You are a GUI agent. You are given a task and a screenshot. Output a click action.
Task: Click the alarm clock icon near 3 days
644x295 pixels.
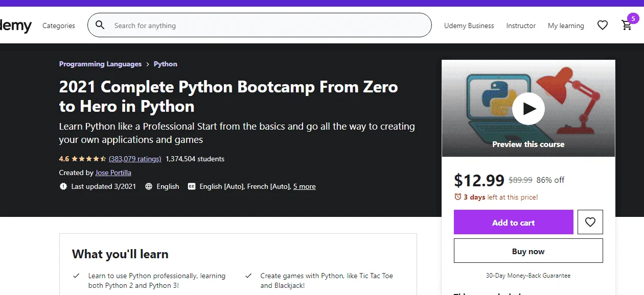(x=457, y=197)
